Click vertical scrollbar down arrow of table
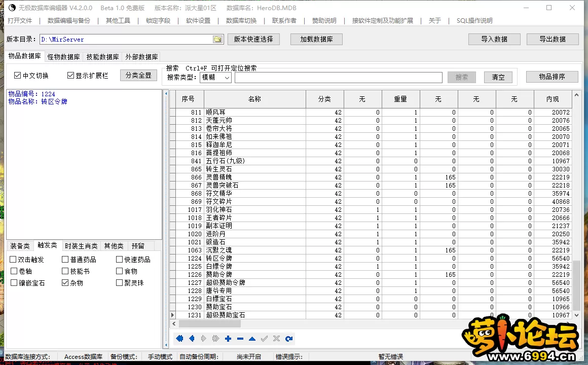Viewport: 588px width, 365px height. point(577,315)
